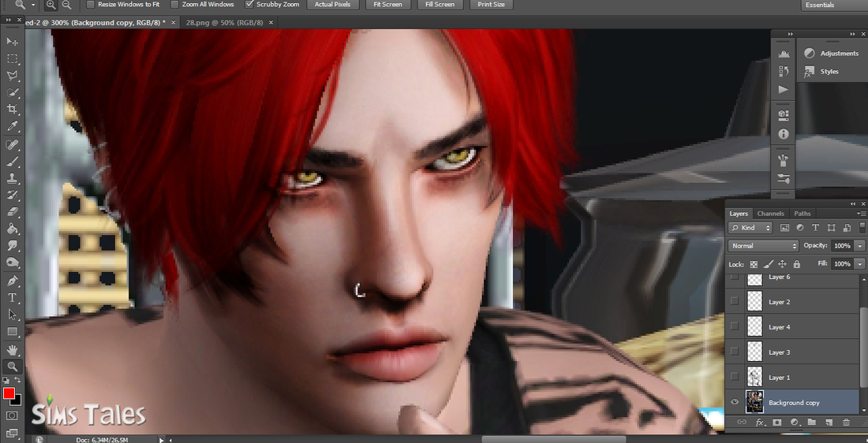Viewport: 868px width, 443px height.
Task: Open the layer filter Kind dropdown
Action: pos(750,227)
